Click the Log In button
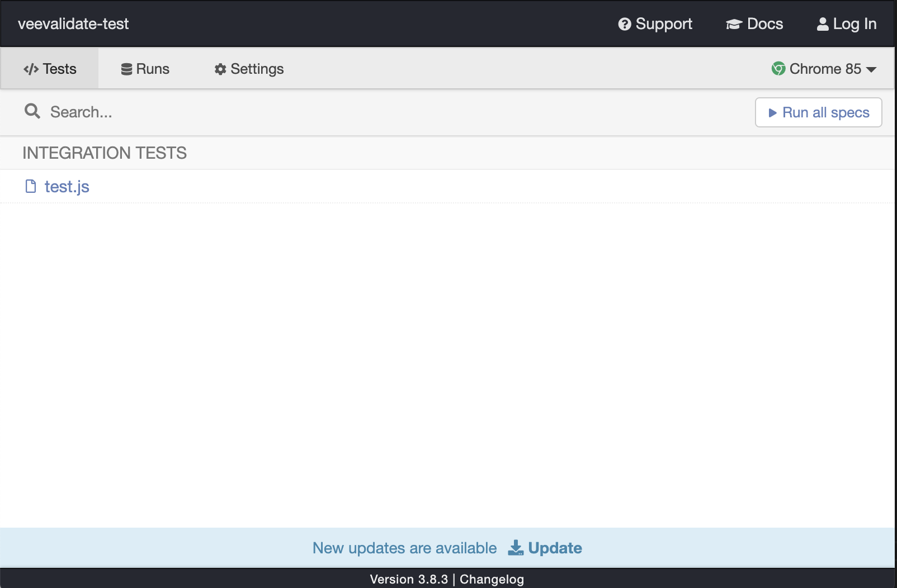Screen dimensions: 897x588 847,24
